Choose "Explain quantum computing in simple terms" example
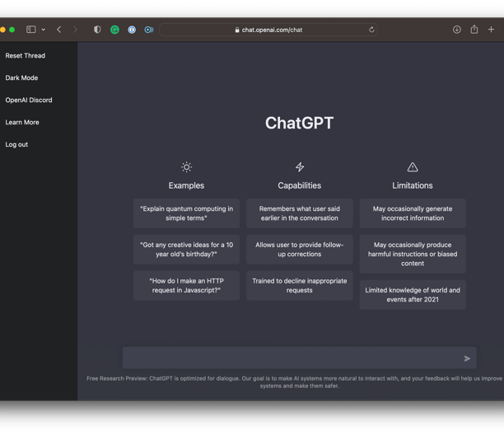 186,213
